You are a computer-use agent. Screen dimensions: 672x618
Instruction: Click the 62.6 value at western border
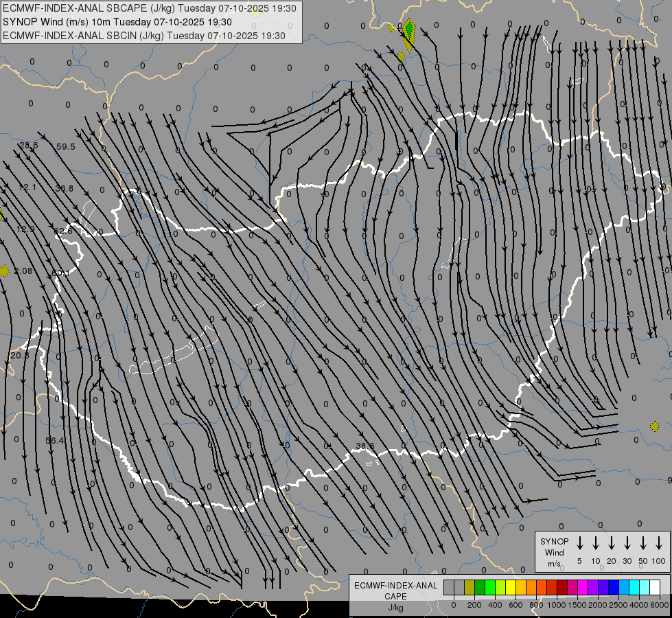[63, 231]
